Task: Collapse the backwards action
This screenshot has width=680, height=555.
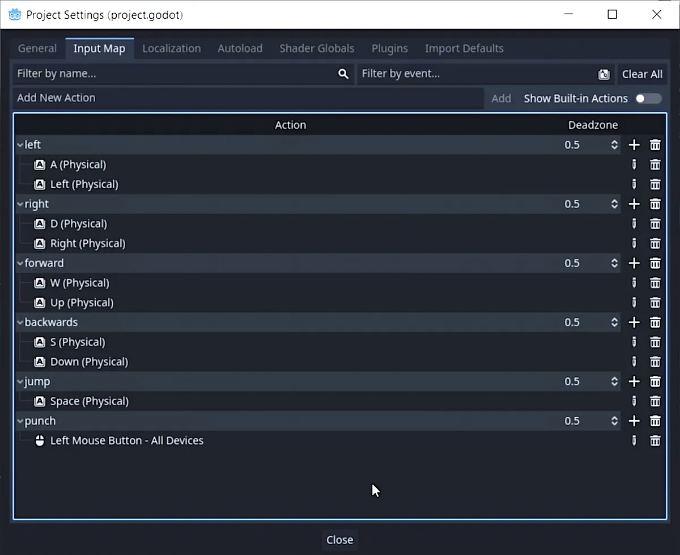Action: click(20, 322)
